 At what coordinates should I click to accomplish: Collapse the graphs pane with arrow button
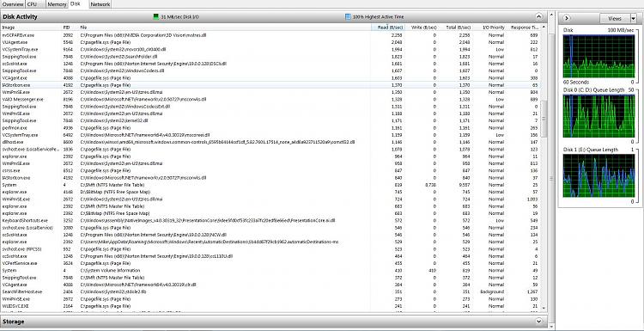[567, 18]
